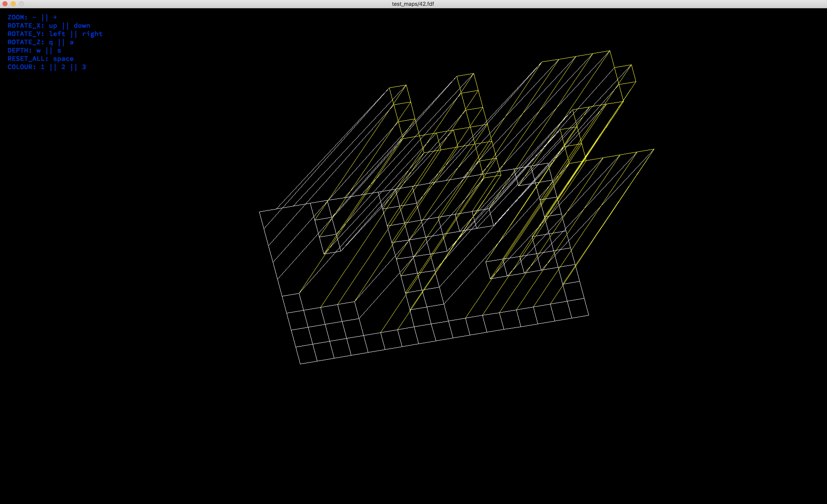Click the "w" key hint for DEPTH

(x=39, y=51)
